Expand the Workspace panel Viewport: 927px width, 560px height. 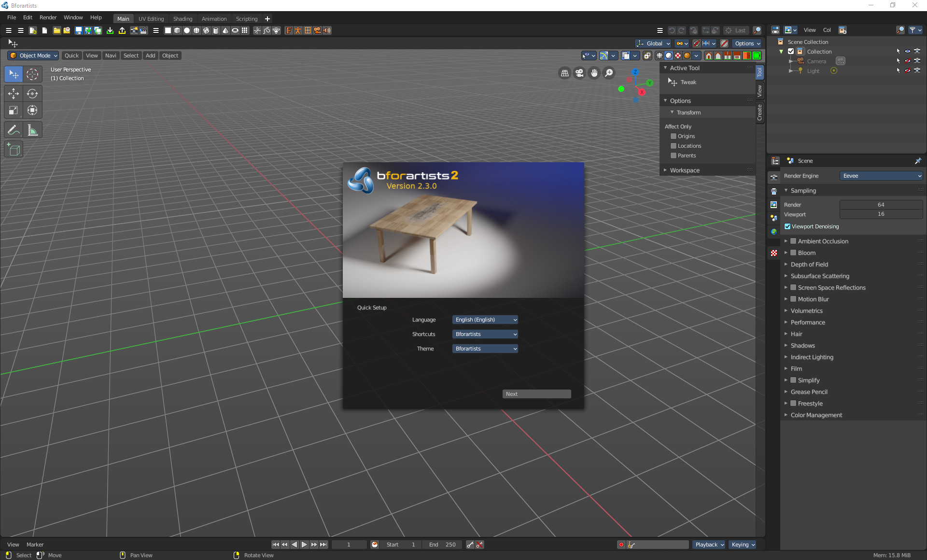684,170
